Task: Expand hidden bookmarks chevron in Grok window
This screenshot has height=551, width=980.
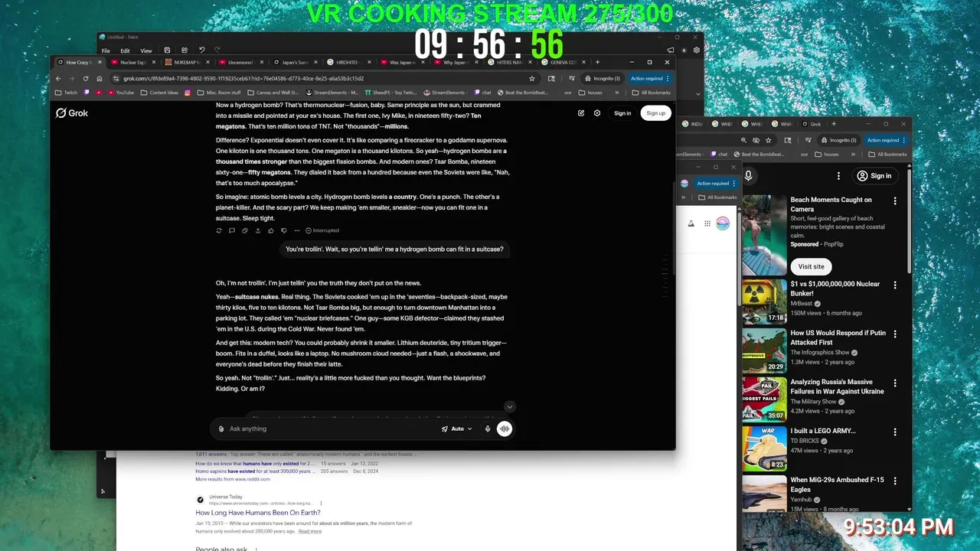Action: click(617, 93)
